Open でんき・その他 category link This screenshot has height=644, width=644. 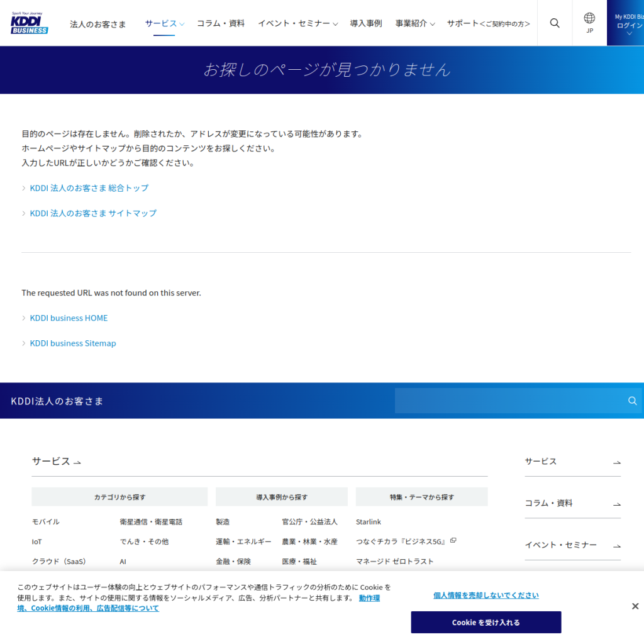144,541
